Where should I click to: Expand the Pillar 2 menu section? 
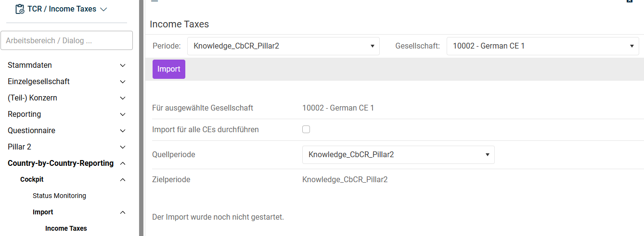pyautogui.click(x=66, y=147)
